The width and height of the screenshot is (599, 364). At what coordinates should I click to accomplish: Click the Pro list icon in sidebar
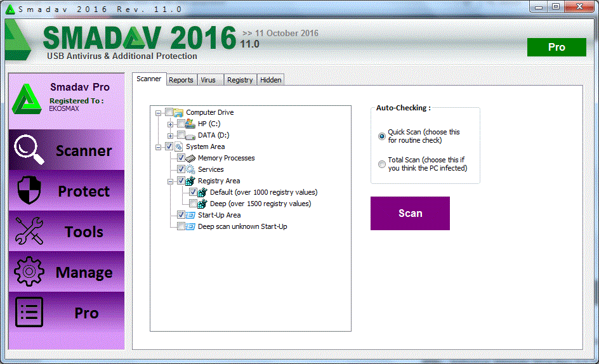tap(29, 313)
